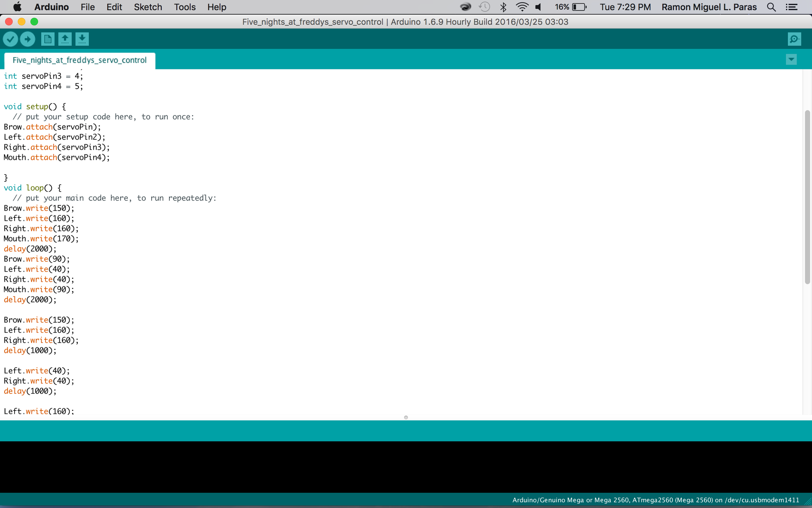Click the console divider handle dot
The height and width of the screenshot is (508, 812).
pos(406,417)
